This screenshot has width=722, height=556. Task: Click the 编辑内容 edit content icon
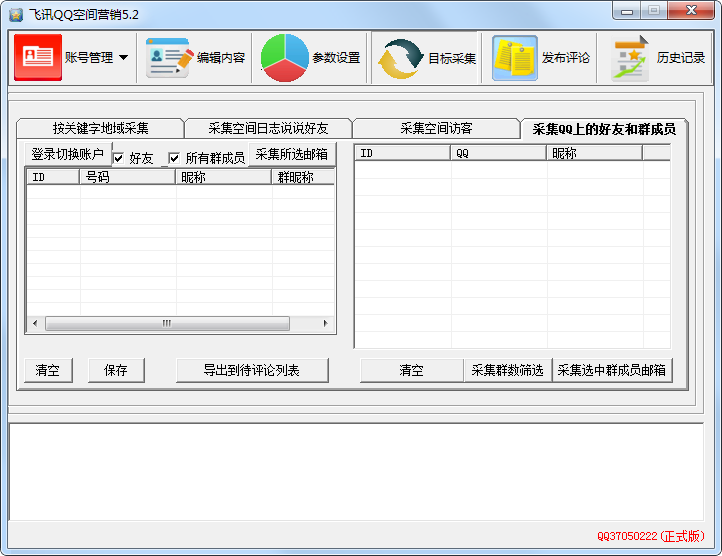(169, 58)
